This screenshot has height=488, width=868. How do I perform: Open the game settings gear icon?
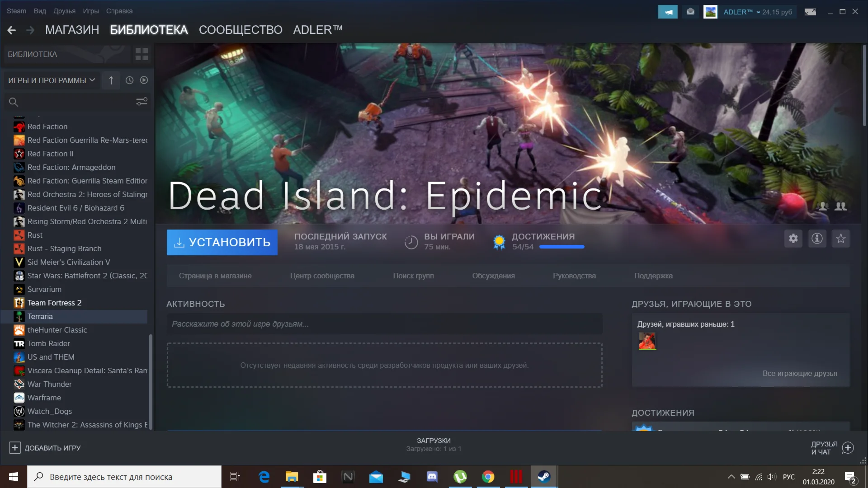(793, 239)
